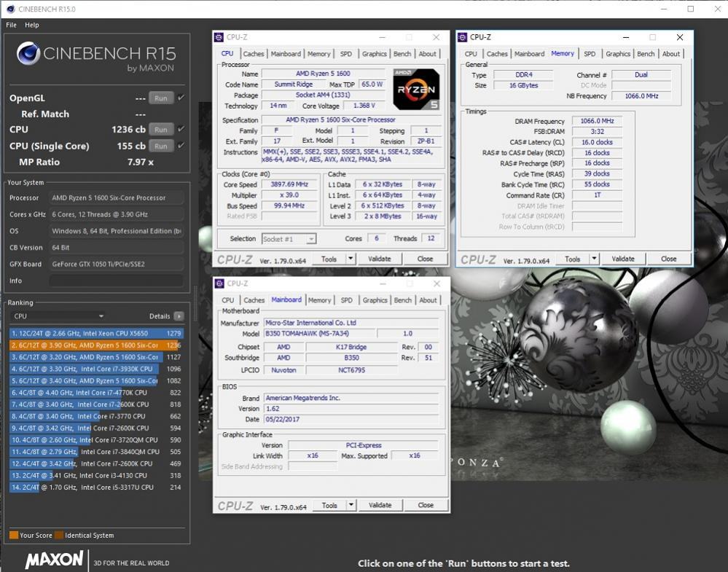The height and width of the screenshot is (572, 728).
Task: Toggle the CPU (Single Core) test checkbox
Action: [181, 145]
